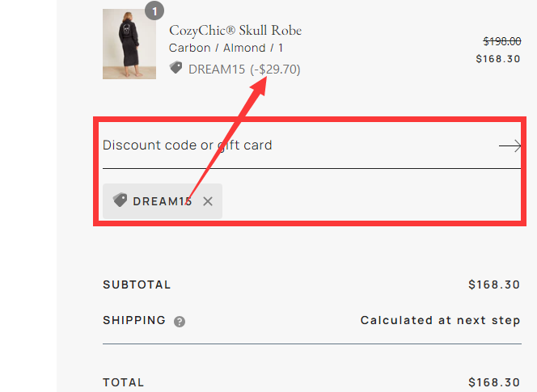Open the CozyChic® Skull Robe product title
537x392 pixels.
[x=235, y=31]
